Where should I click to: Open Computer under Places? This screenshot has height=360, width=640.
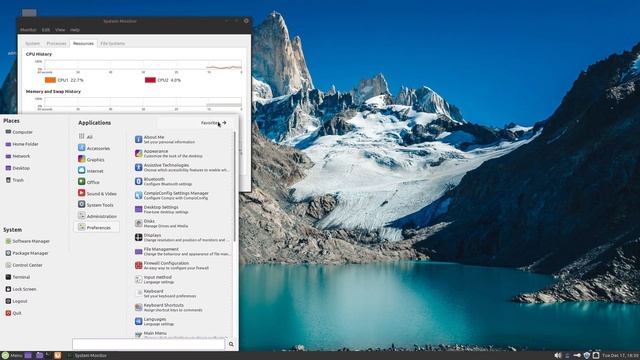19,132
